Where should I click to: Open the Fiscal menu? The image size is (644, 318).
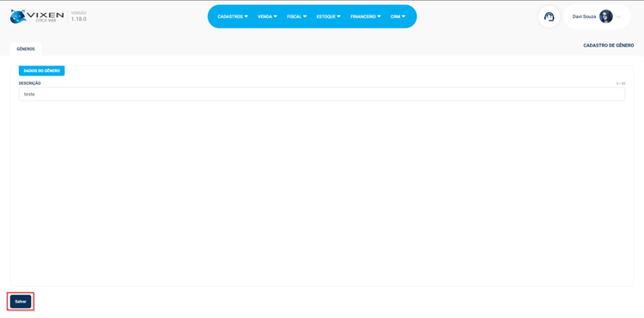297,17
